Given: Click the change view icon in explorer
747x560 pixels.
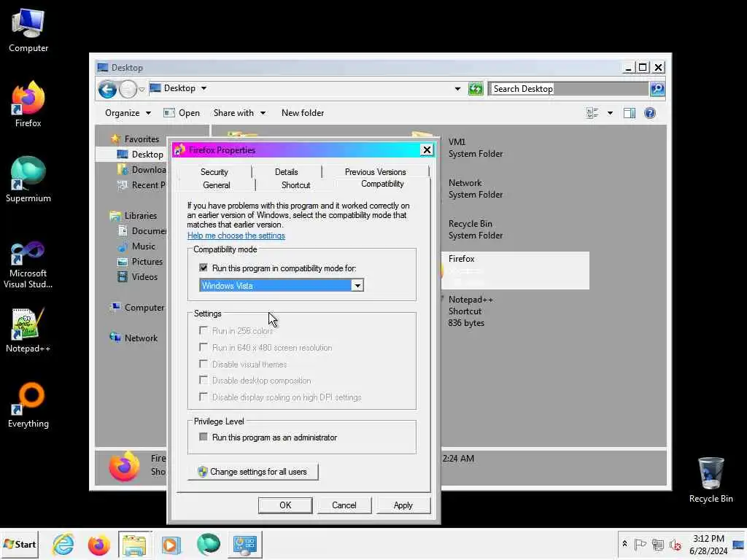Looking at the screenshot, I should 592,113.
